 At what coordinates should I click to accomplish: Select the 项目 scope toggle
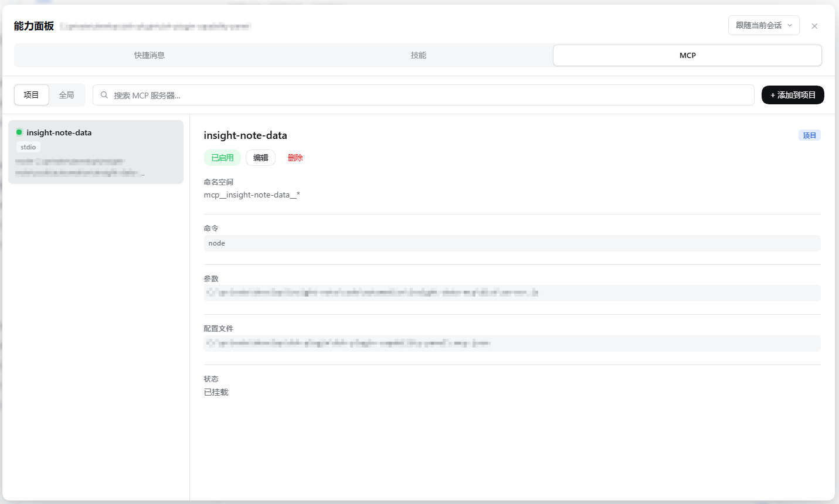click(x=32, y=95)
